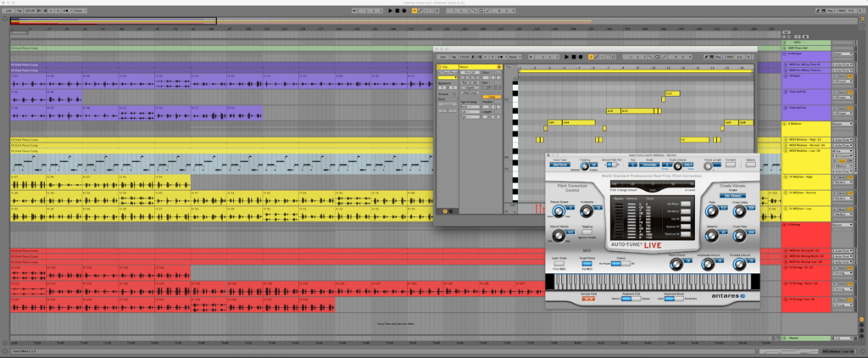The image size is (868, 358).
Task: Toggle the Targeting Ignores Vibrato button
Action: click(x=587, y=232)
